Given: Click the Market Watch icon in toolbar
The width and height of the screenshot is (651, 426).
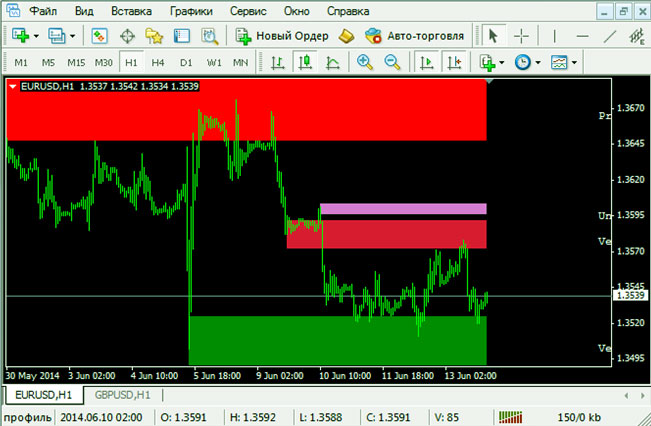Looking at the screenshot, I should (x=100, y=36).
